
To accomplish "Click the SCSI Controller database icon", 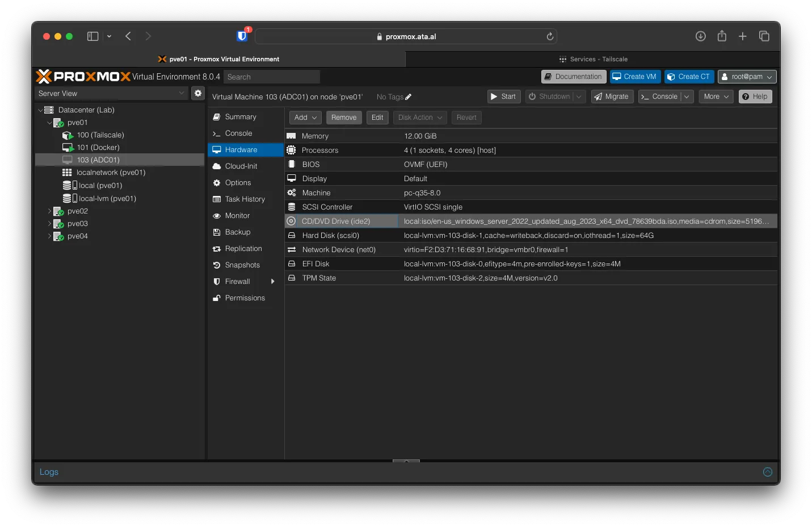I will 292,207.
